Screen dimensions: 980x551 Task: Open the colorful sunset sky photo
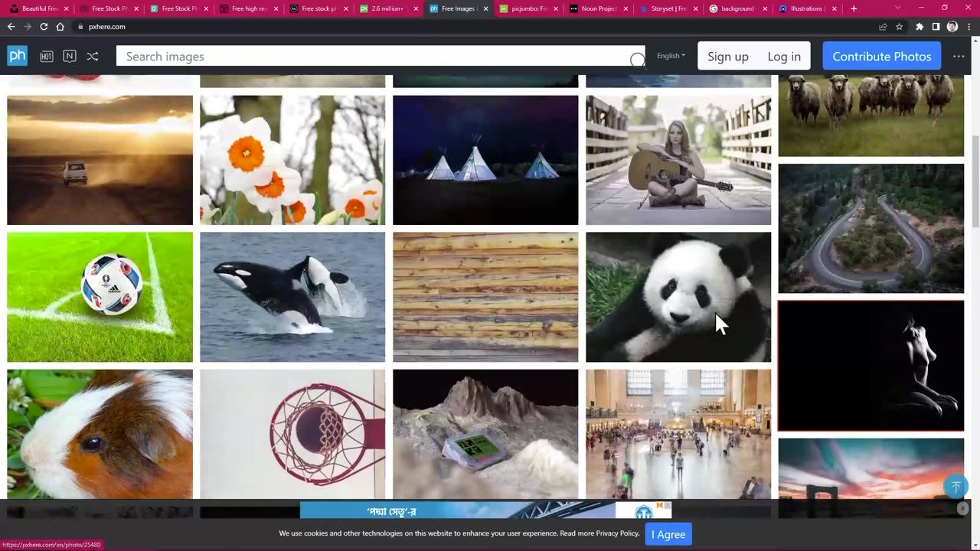[871, 468]
